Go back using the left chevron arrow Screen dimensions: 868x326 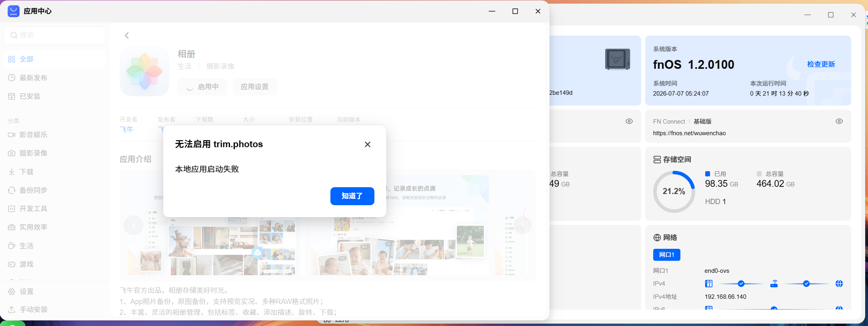pos(127,36)
